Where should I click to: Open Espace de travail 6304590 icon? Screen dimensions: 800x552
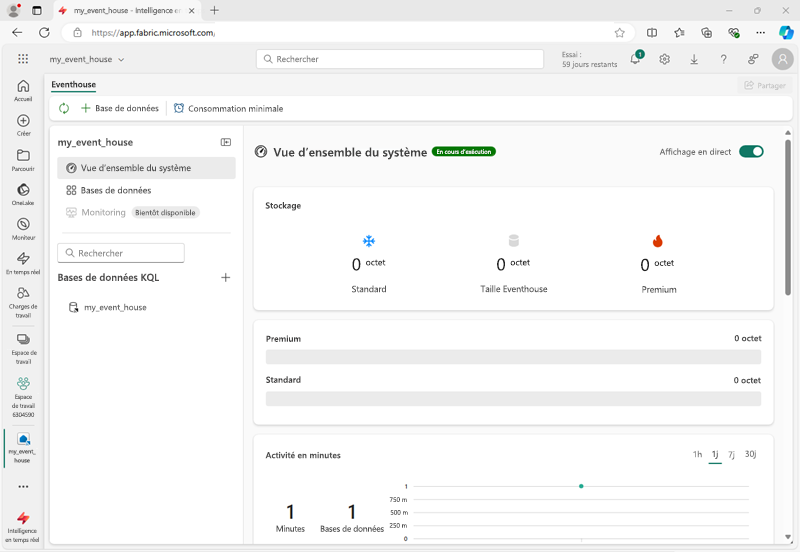coord(23,397)
